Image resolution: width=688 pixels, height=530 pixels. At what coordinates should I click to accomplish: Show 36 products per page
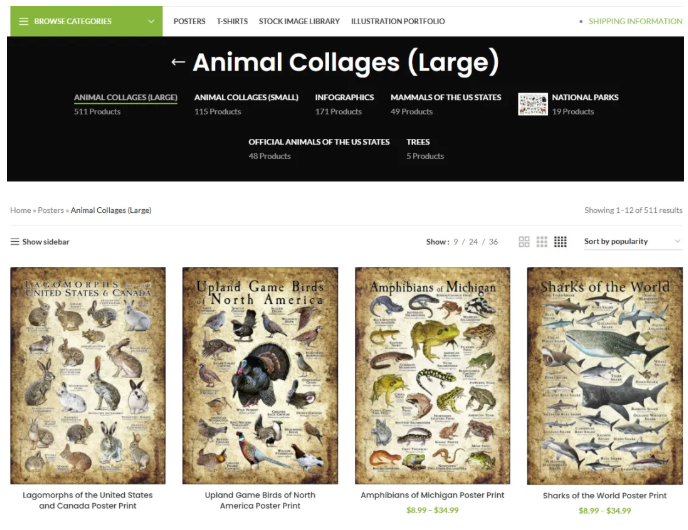pyautogui.click(x=493, y=242)
